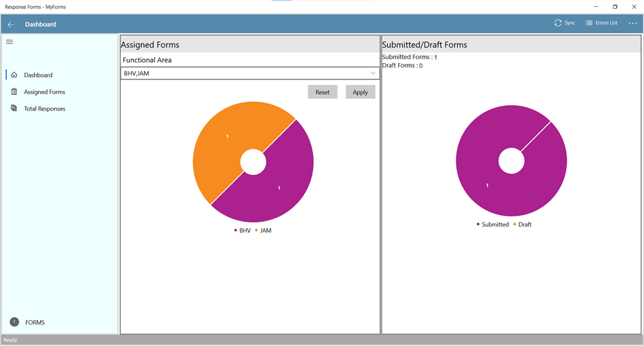Click the 'Submitted Forms : 1' text
The height and width of the screenshot is (346, 644).
409,57
